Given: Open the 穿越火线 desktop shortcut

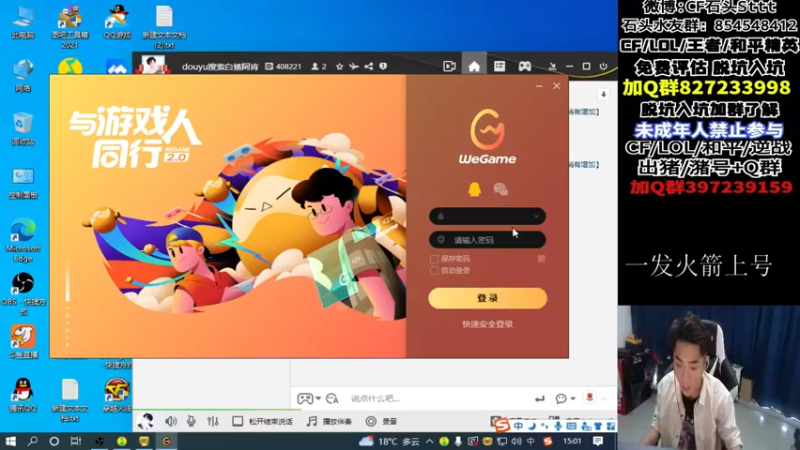Looking at the screenshot, I should [x=117, y=395].
